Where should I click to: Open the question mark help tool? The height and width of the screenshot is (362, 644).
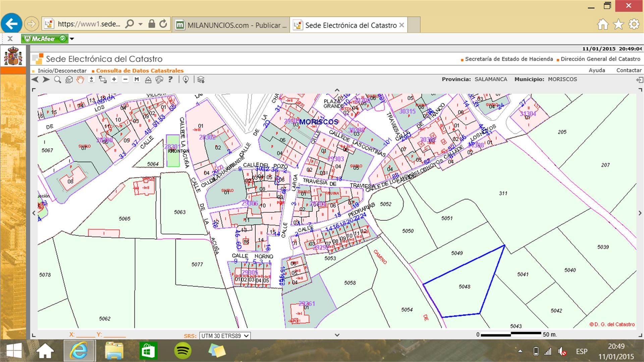click(x=170, y=80)
